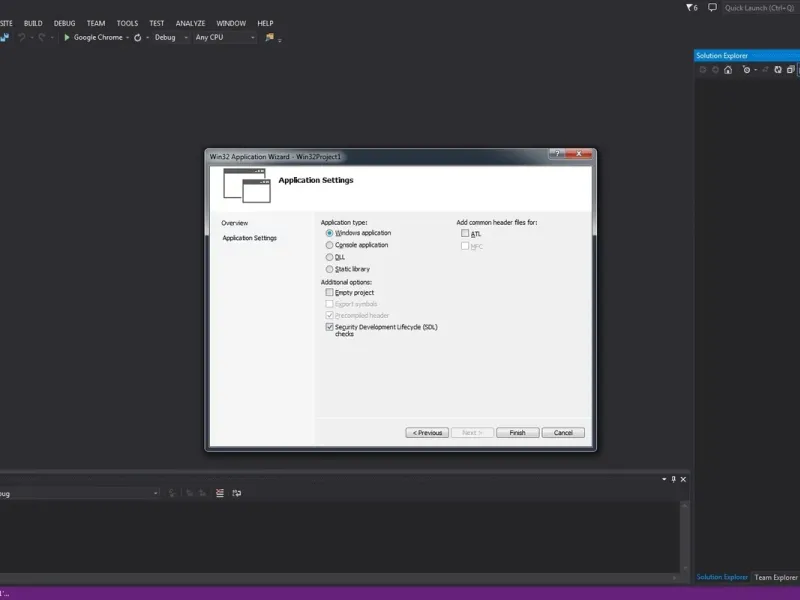Click the pending changes filter clock icon
This screenshot has height=600, width=800.
pos(746,70)
